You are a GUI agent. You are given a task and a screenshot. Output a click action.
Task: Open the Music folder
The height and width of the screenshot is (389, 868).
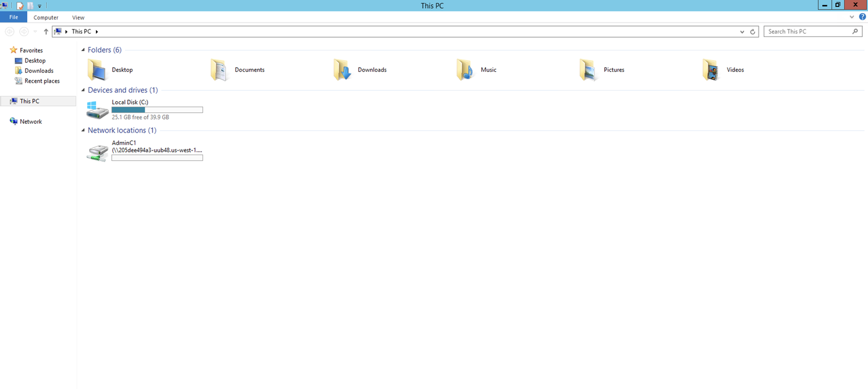[x=476, y=70]
